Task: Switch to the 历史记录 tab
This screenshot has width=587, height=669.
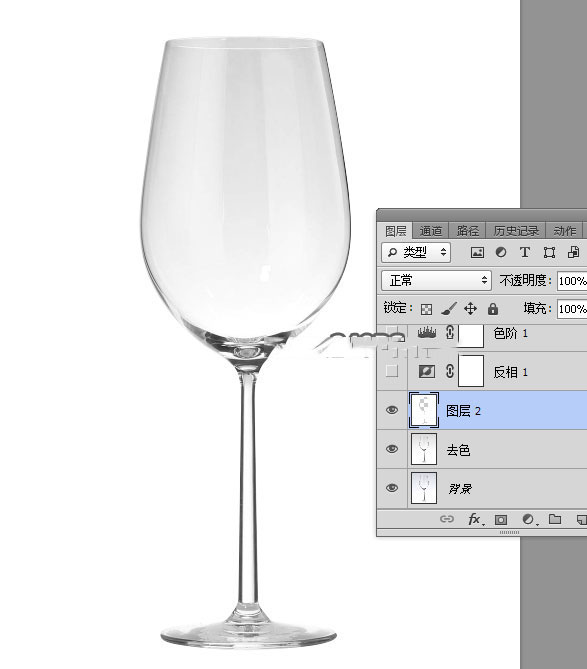Action: point(516,231)
